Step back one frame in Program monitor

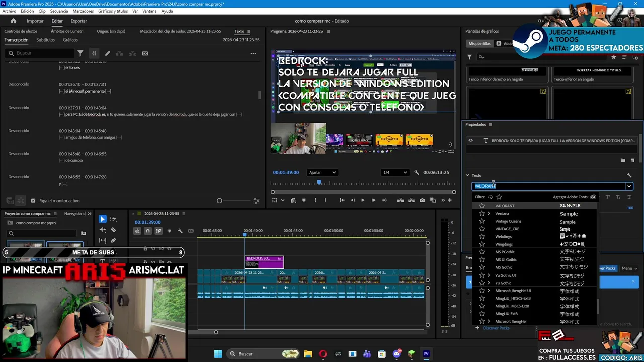coord(352,200)
